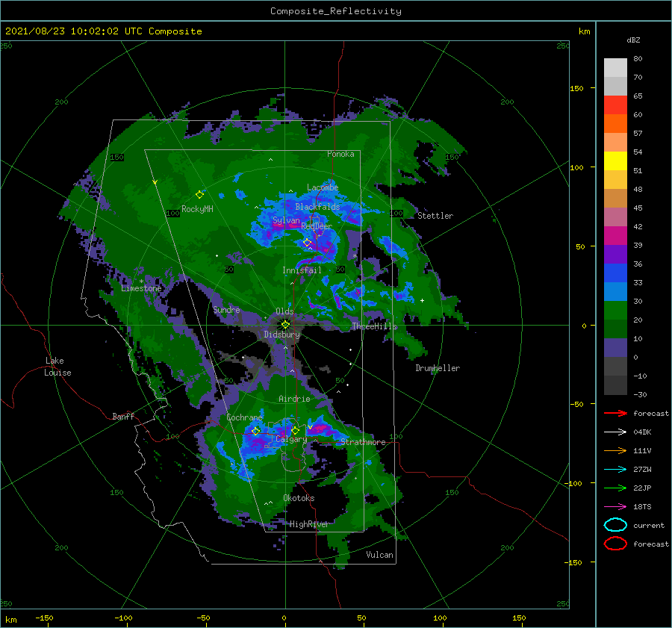Click the lightest gray 80-70 dBZ swatch
Viewport: 672px width, 628px height.
tap(615, 68)
